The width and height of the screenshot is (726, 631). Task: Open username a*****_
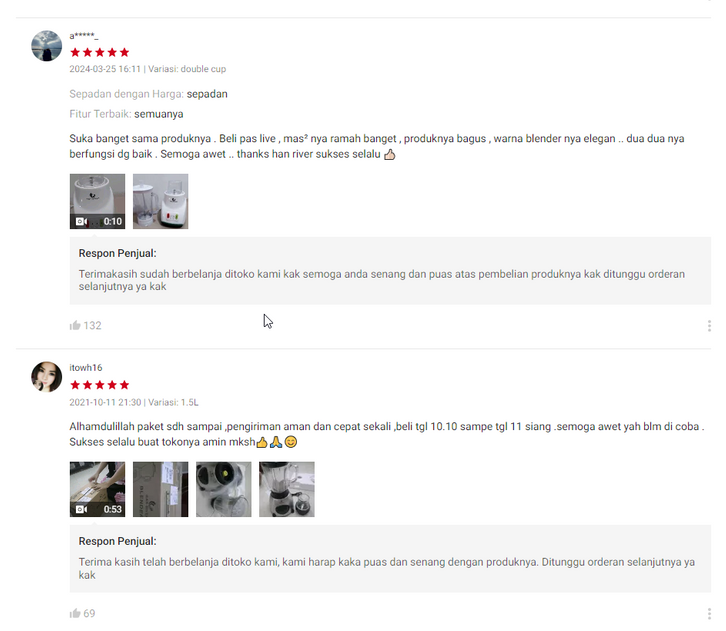[x=84, y=36]
